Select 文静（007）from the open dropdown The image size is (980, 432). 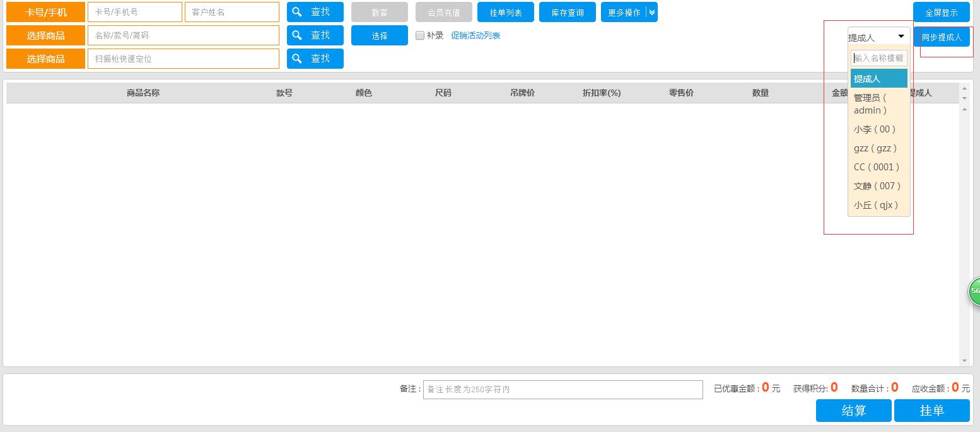pos(877,186)
